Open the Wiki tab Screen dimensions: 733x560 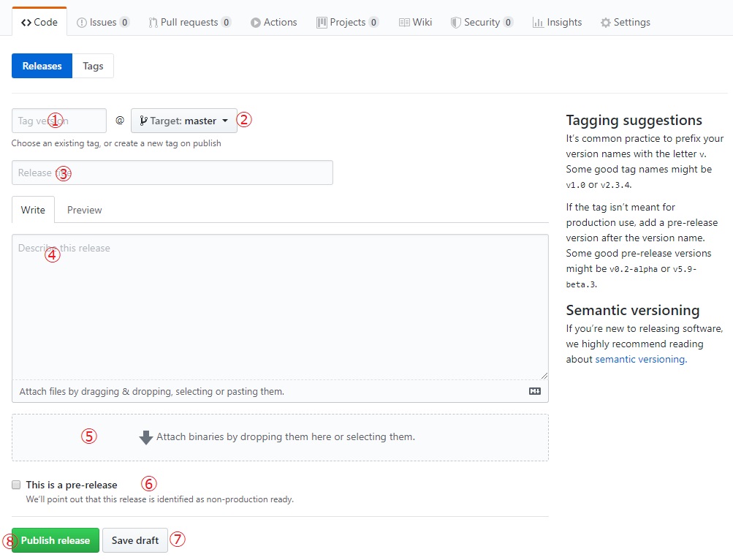(x=415, y=23)
